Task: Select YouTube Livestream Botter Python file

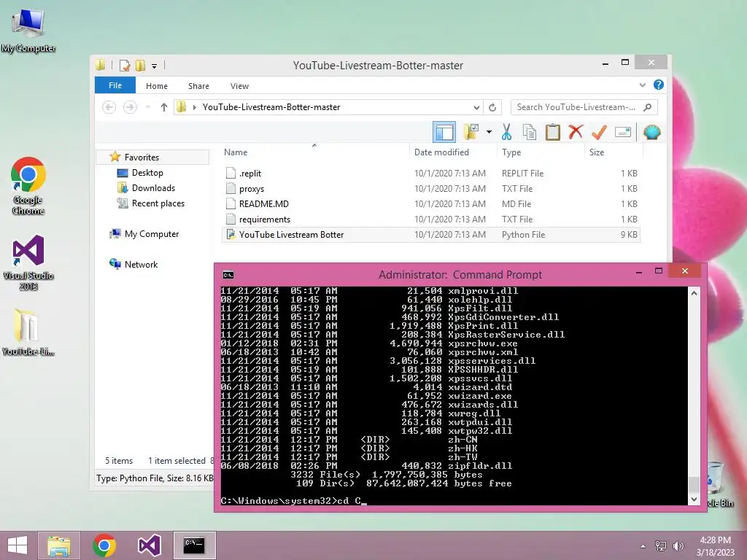Action: [430, 235]
